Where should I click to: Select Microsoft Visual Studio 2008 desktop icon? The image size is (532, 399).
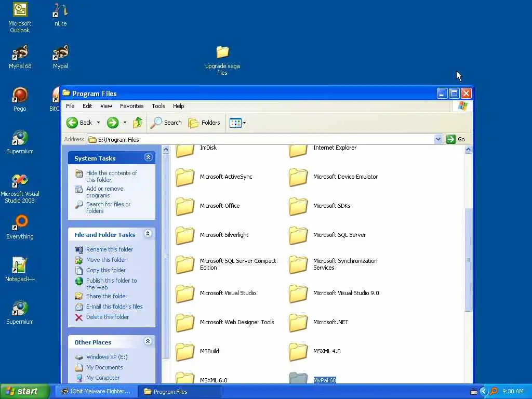pos(20,188)
